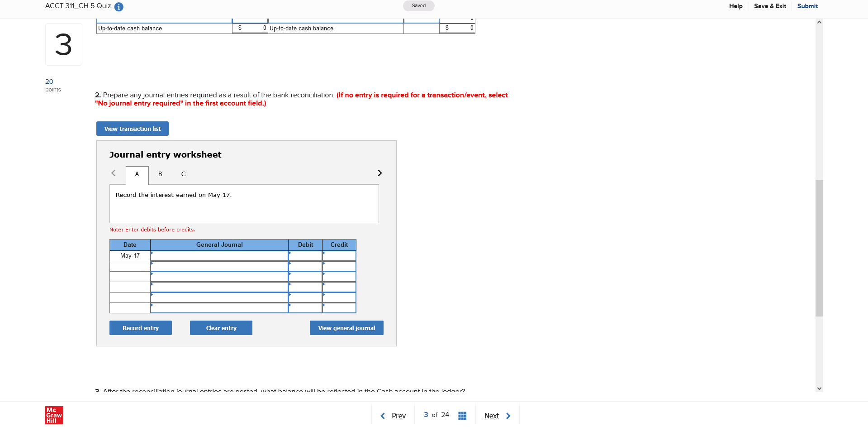Click the Saved status indicator
Viewport: 868px width, 427px height.
pos(418,6)
